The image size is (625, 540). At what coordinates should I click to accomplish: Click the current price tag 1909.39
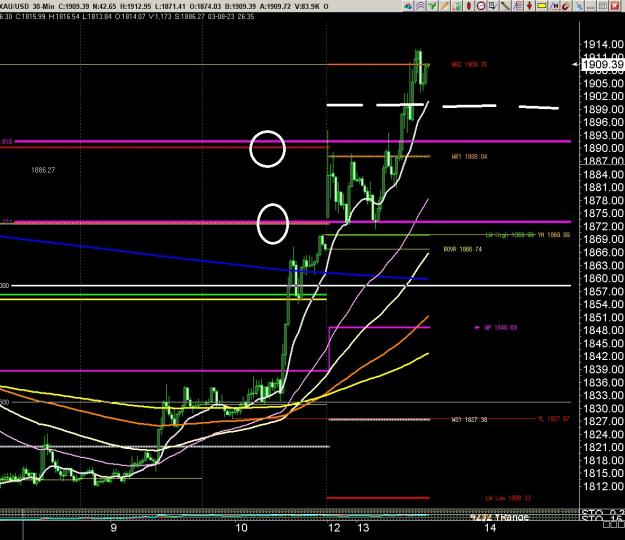(603, 64)
